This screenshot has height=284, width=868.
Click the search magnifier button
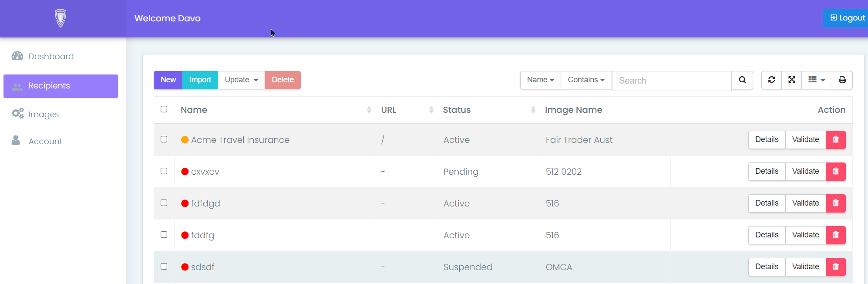tap(743, 80)
